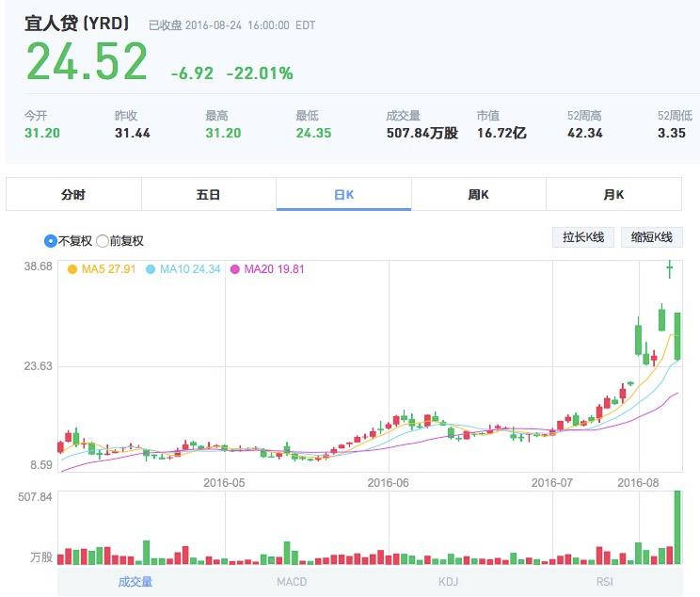Click the 2016-07 date axis label

pyautogui.click(x=551, y=483)
